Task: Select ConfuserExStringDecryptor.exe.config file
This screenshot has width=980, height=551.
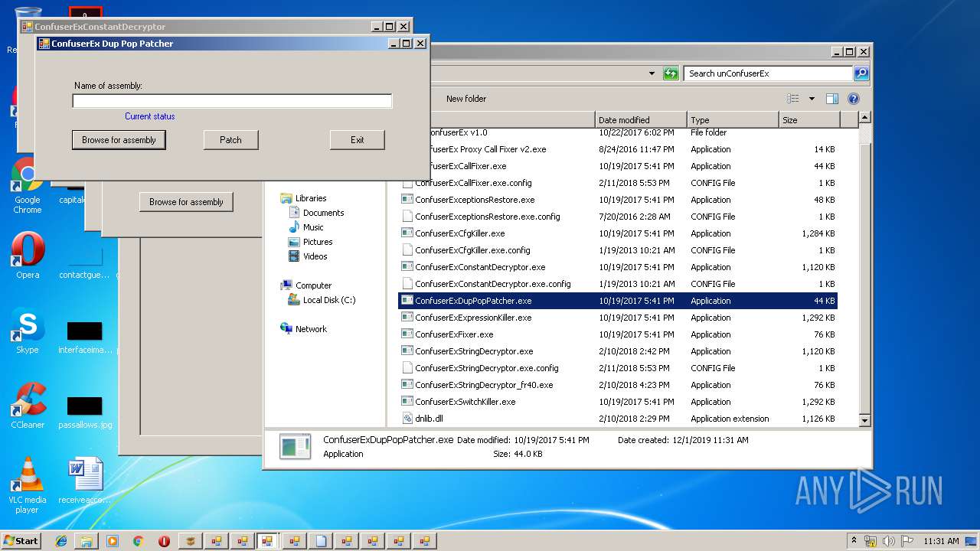Action: click(487, 368)
